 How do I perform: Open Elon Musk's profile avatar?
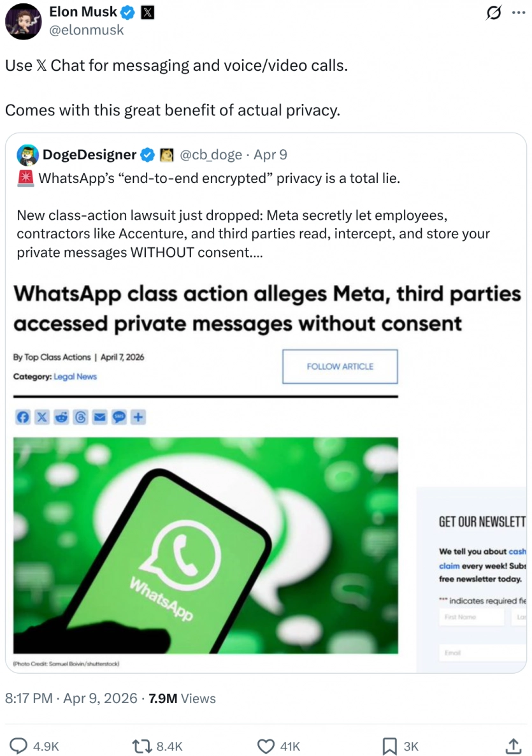23,21
